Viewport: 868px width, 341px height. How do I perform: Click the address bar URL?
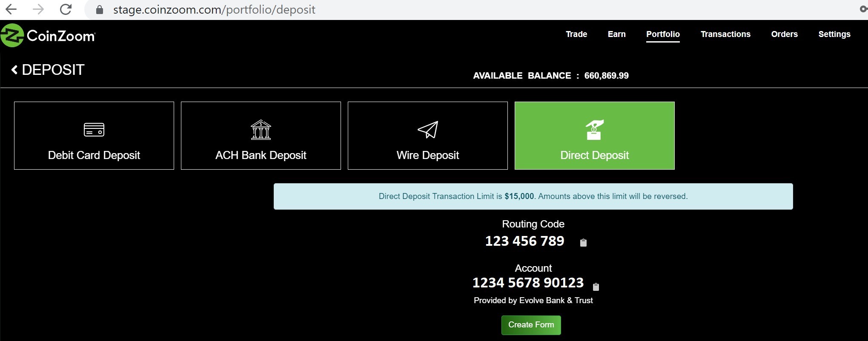[x=214, y=10]
